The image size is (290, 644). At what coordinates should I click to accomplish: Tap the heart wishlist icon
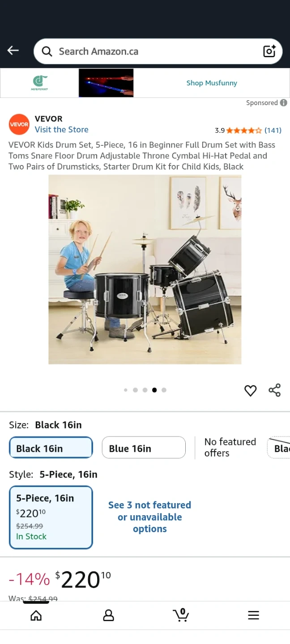pos(250,390)
